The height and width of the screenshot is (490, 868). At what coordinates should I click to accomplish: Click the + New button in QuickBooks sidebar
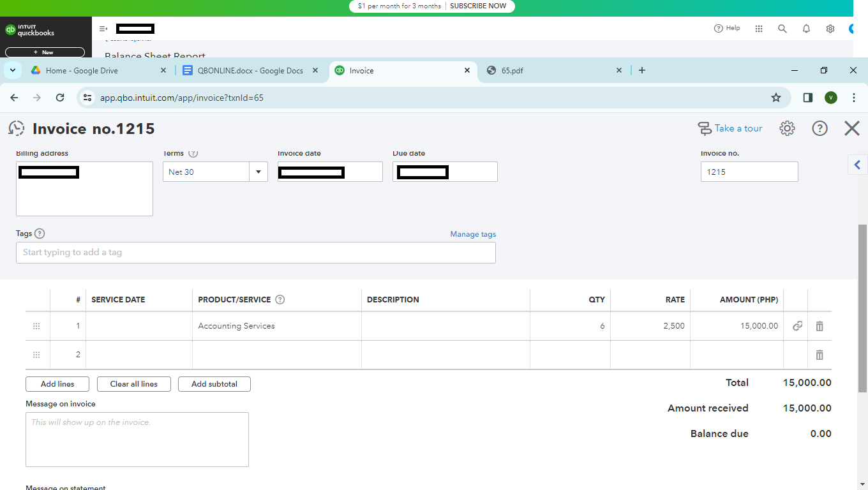pyautogui.click(x=45, y=52)
